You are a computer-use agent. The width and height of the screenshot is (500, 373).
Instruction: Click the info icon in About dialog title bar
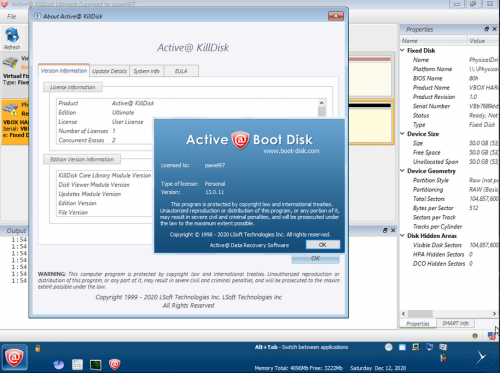37,16
